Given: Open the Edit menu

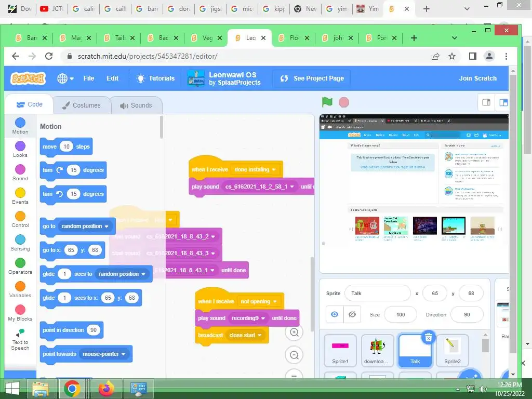Looking at the screenshot, I should coord(112,78).
